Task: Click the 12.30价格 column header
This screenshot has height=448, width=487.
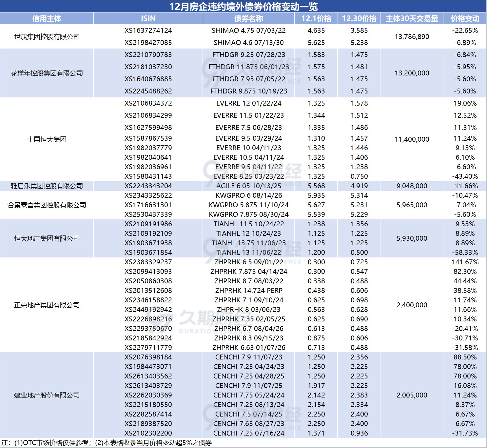Action: [359, 19]
